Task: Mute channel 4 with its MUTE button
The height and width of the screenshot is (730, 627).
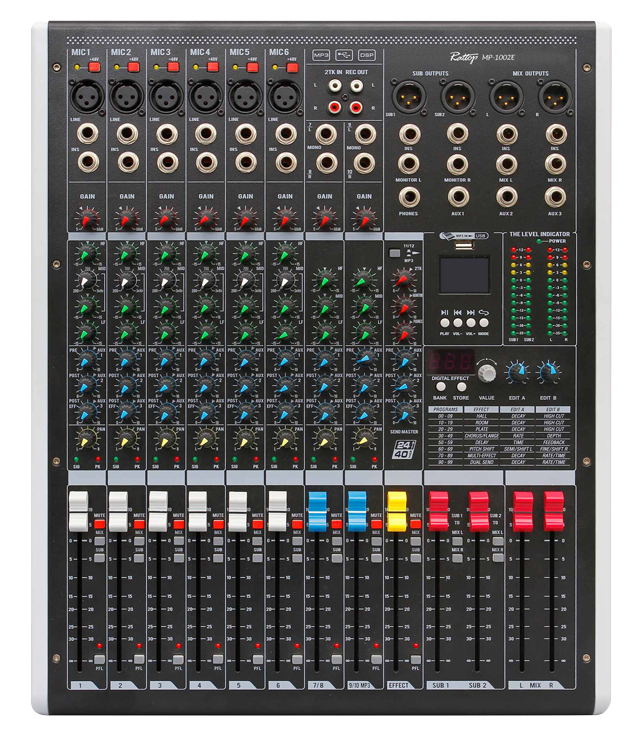Action: click(x=218, y=524)
